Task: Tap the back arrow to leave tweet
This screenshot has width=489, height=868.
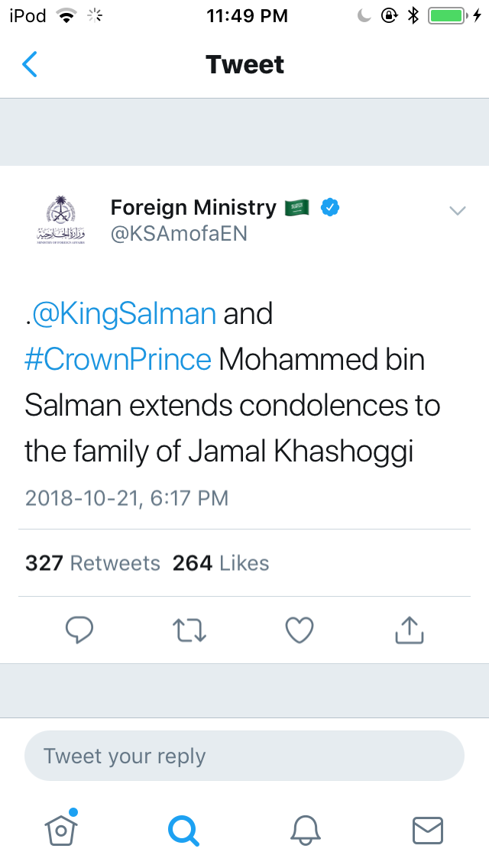Action: [x=30, y=64]
